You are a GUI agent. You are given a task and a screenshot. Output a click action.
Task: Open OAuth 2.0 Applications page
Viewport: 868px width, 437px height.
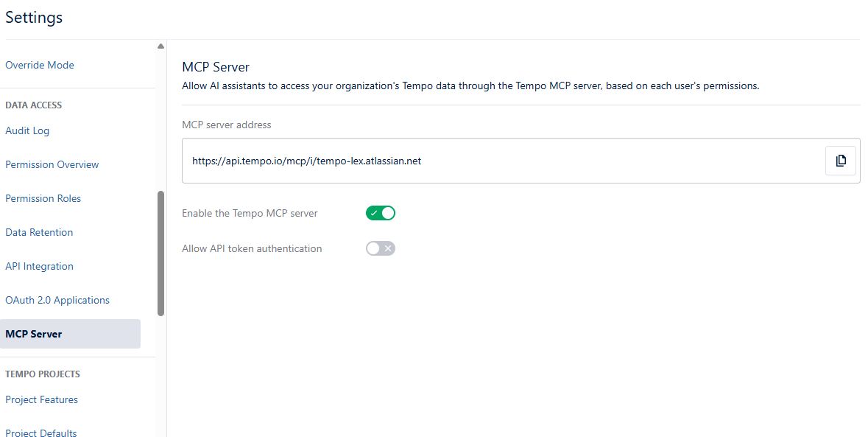(57, 300)
